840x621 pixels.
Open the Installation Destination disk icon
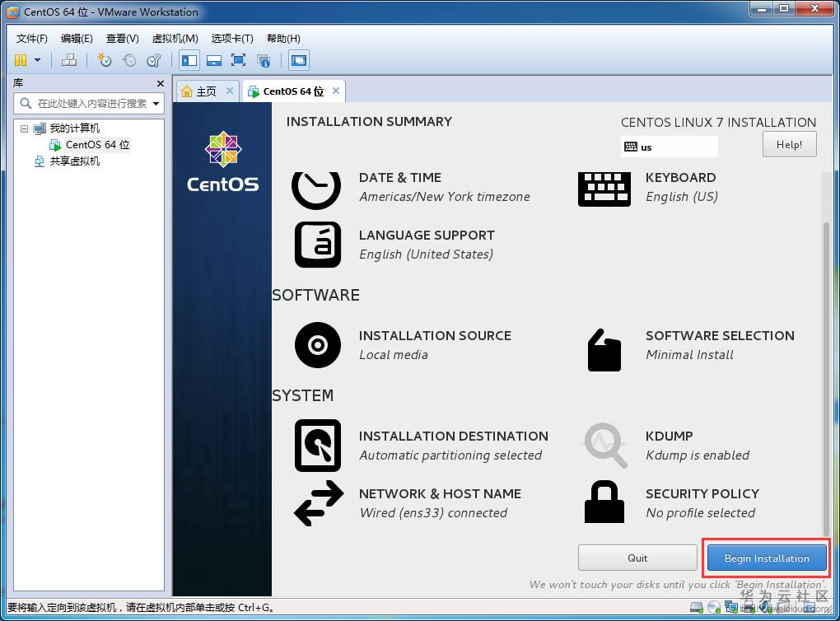tap(318, 446)
